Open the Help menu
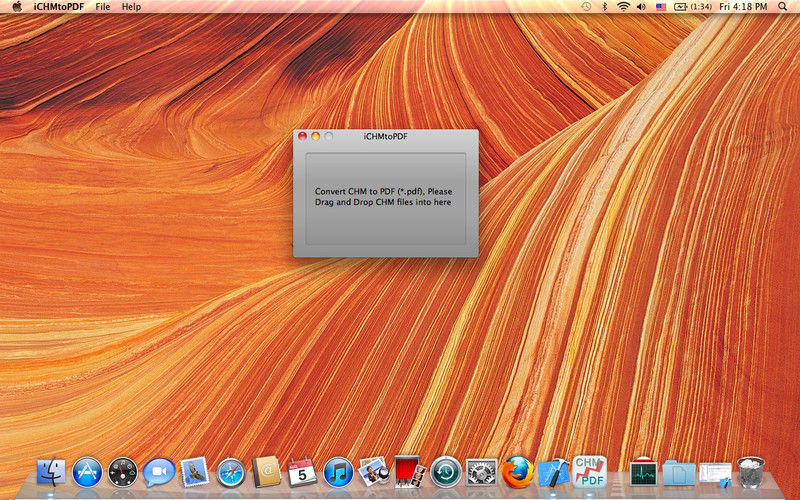The width and height of the screenshot is (800, 500). pos(131,7)
